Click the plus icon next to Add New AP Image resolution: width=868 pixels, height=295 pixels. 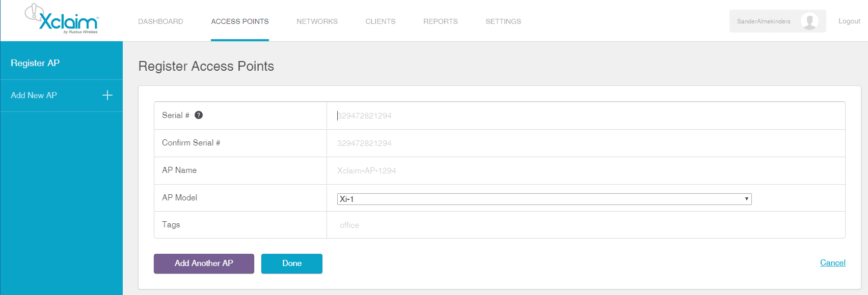coord(107,95)
